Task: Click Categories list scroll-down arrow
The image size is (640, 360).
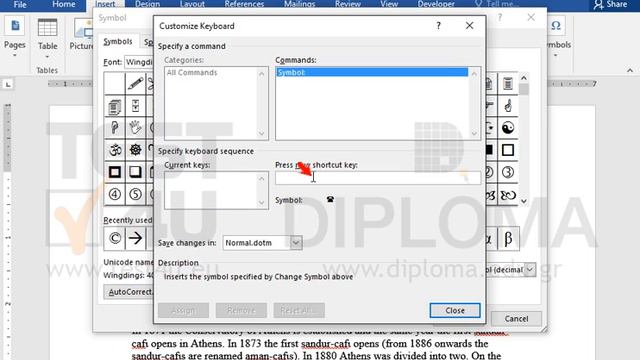Action: (x=262, y=133)
